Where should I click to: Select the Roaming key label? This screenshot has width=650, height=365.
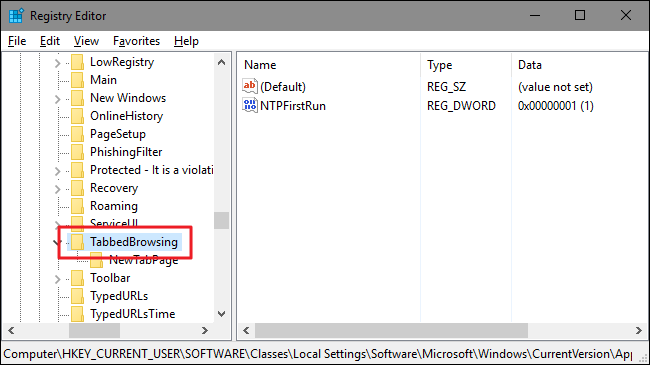pyautogui.click(x=114, y=206)
